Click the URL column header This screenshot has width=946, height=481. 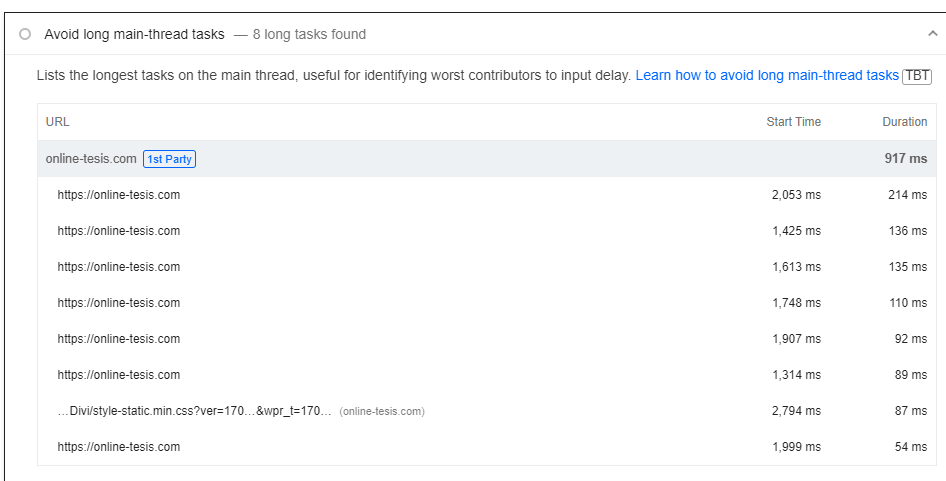coord(57,122)
